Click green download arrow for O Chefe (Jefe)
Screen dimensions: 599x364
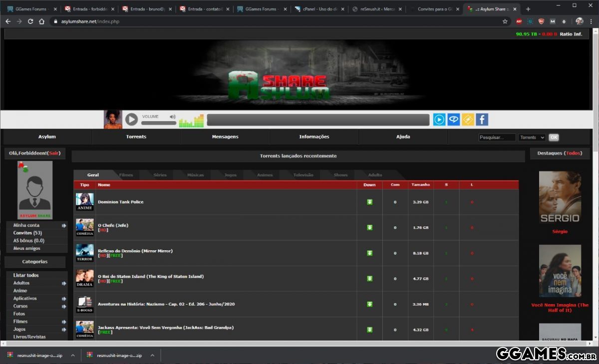tap(369, 227)
